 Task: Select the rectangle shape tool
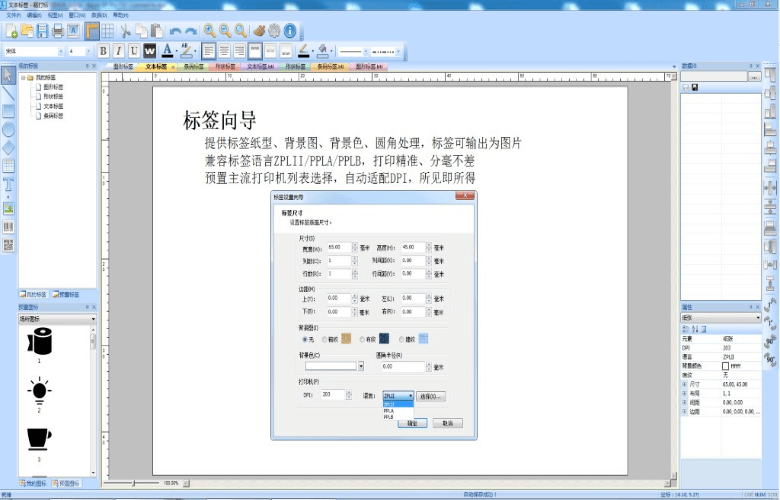(x=8, y=111)
